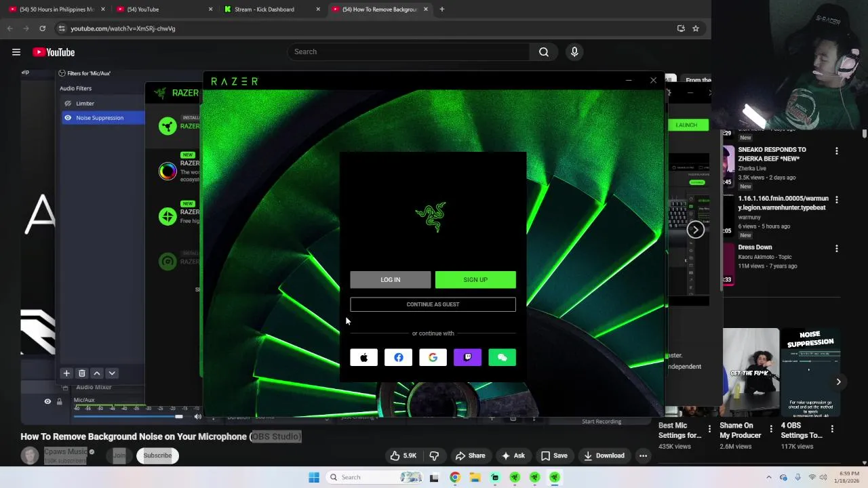
Task: Start YouTube voice search with microphone
Action: click(574, 52)
